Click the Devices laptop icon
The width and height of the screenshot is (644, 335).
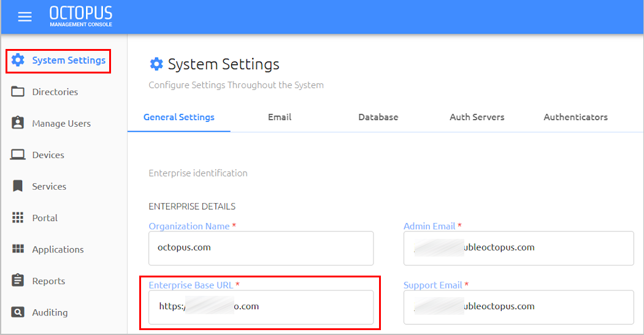[18, 154]
